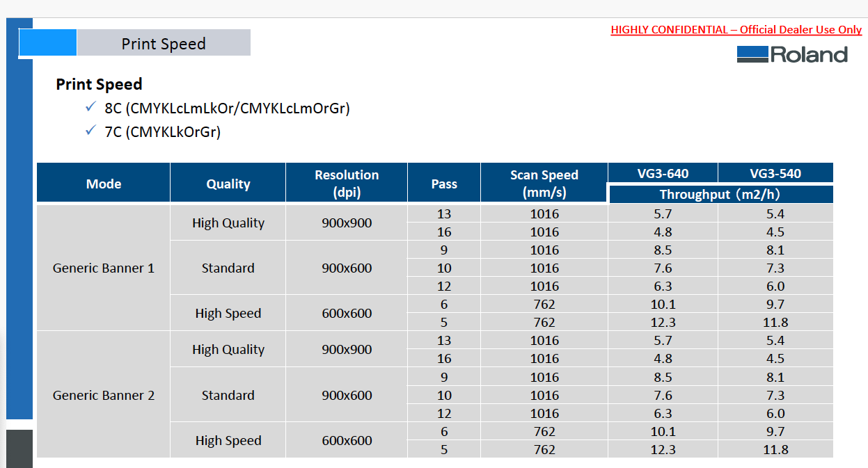Select pass '12' in Generic Banner 1
Image resolution: width=868 pixels, height=468 pixels.
(444, 286)
